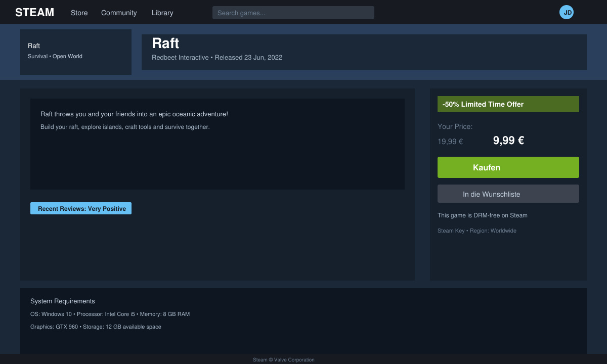This screenshot has height=364, width=607.
Task: Click the Graphics: GTX 960 requirements line
Action: (96, 327)
